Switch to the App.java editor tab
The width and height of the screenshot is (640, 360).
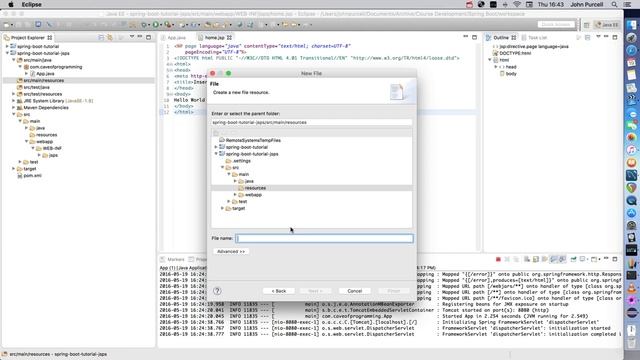(x=173, y=38)
